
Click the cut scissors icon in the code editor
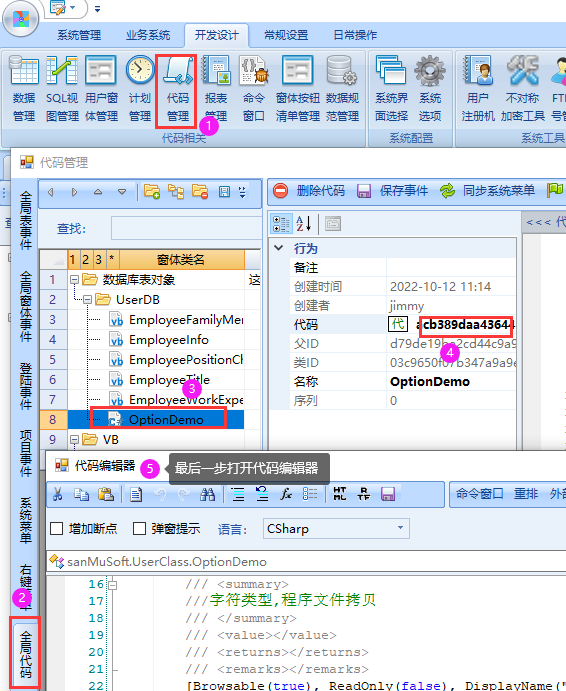click(x=57, y=494)
